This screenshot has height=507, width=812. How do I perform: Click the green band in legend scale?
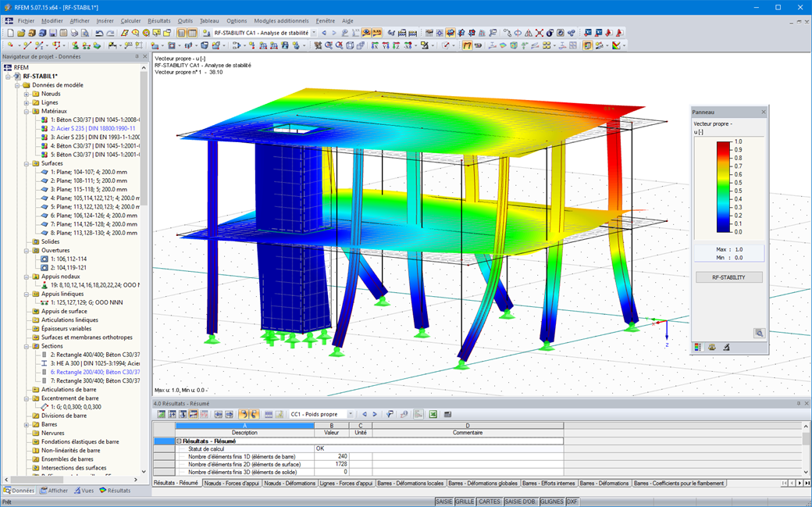coord(724,191)
